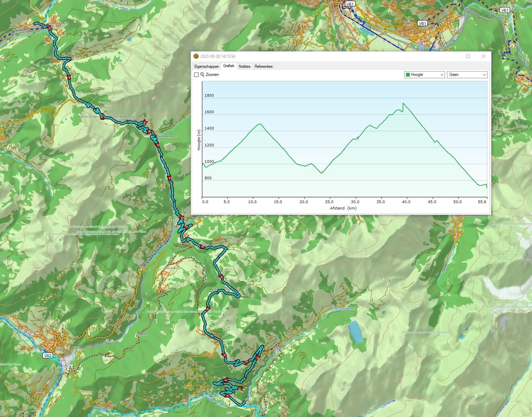Select the V61 shield in the top-right corner

(504, 10)
